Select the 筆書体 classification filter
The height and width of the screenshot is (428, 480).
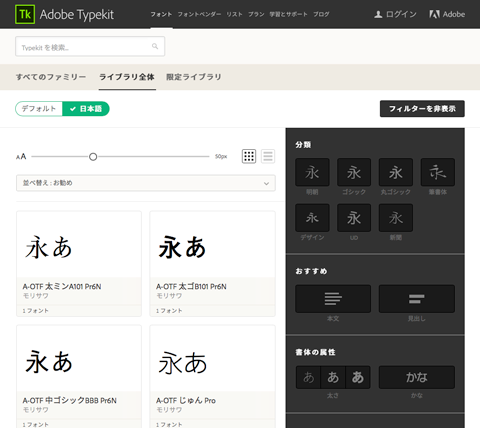click(x=438, y=172)
